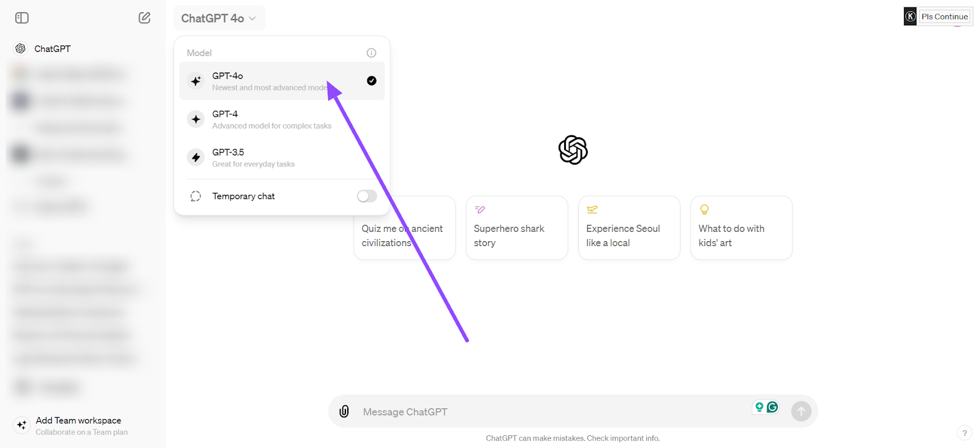The height and width of the screenshot is (448, 980).
Task: Choose the Experience Seoul like a local card
Action: click(x=629, y=228)
